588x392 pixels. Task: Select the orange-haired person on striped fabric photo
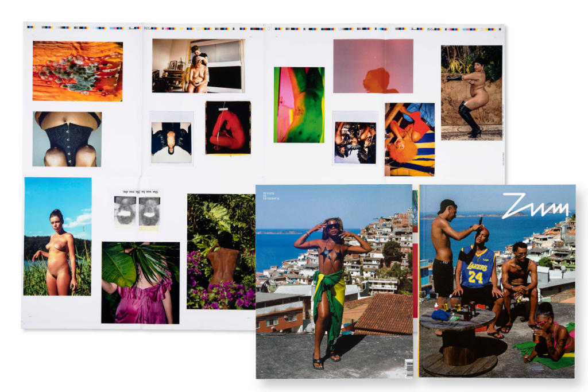(409, 139)
